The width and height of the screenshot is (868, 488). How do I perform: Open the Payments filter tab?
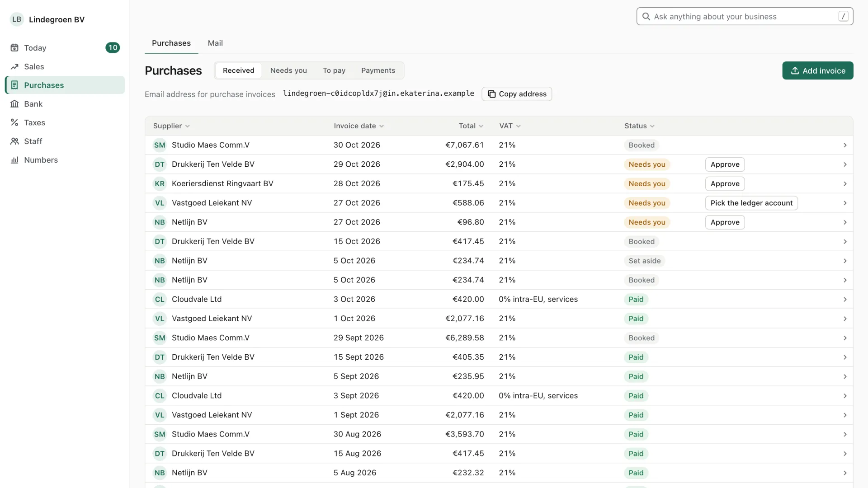tap(378, 70)
